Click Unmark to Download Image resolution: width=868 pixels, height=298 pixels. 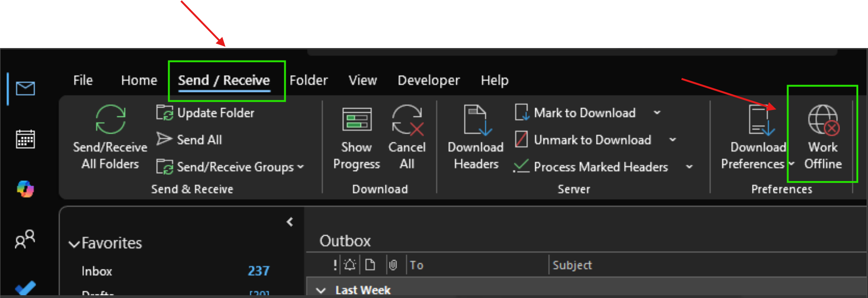[x=583, y=140]
